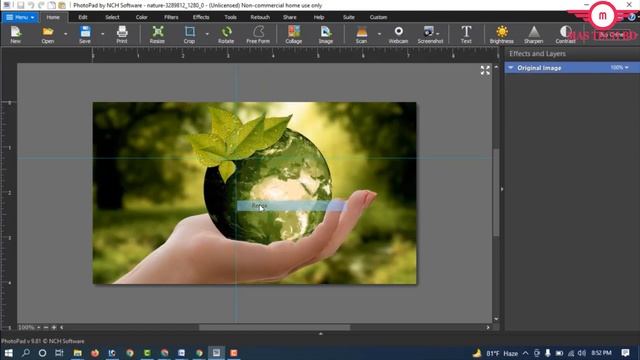
Task: Select the Crop tool
Action: click(x=189, y=34)
